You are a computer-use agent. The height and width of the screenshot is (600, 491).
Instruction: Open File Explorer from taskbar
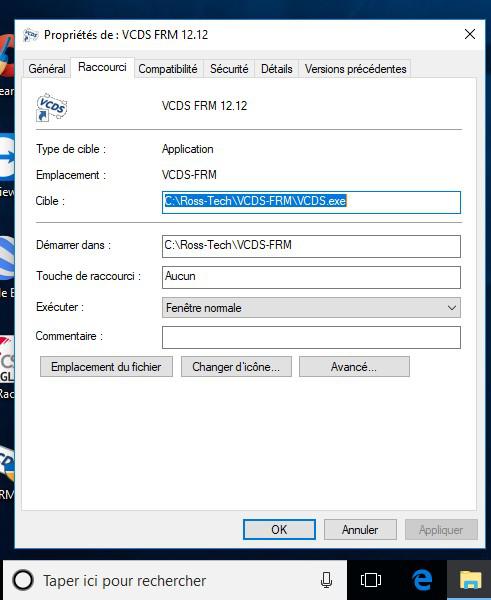[x=470, y=580]
